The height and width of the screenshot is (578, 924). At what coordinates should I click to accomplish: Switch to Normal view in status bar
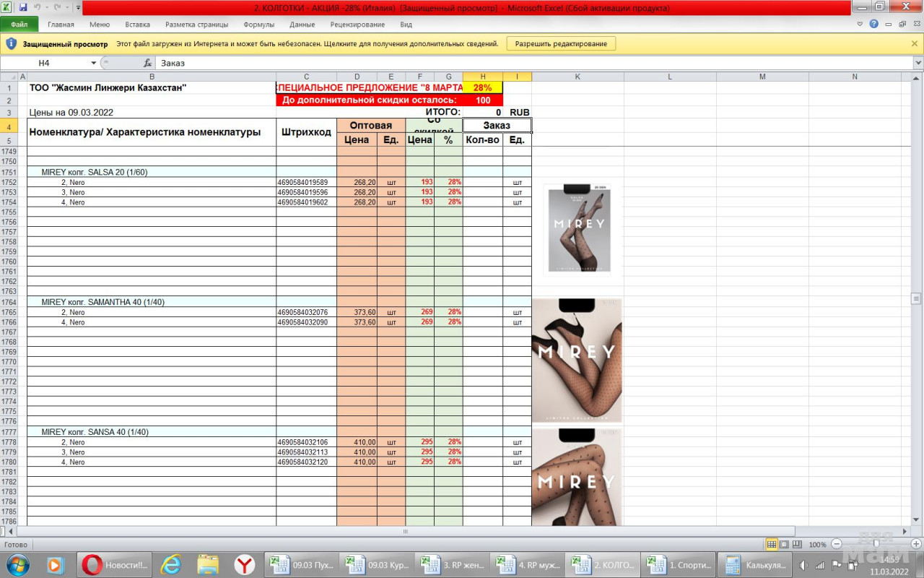tap(772, 544)
